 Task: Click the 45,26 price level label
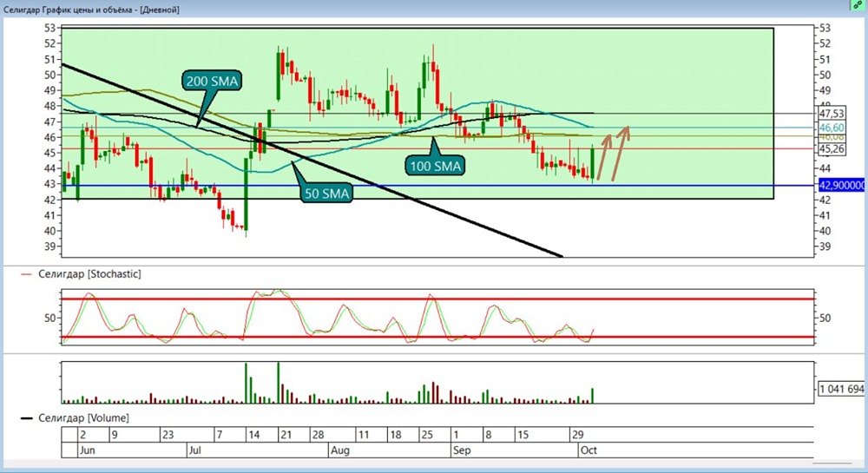tap(832, 148)
